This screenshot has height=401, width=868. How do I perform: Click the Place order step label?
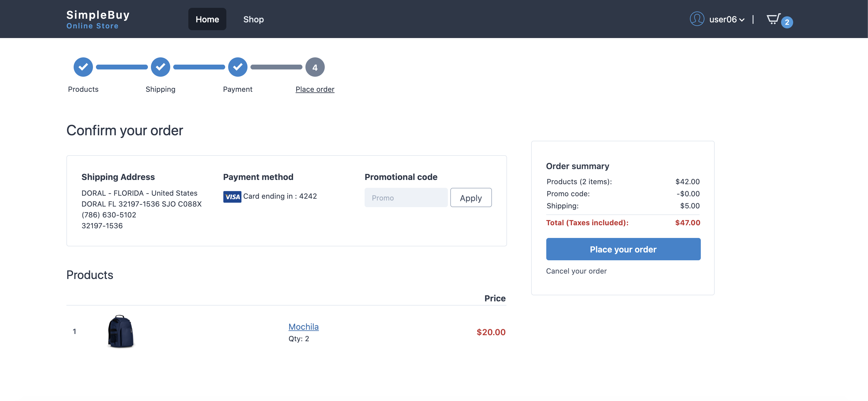pos(315,89)
